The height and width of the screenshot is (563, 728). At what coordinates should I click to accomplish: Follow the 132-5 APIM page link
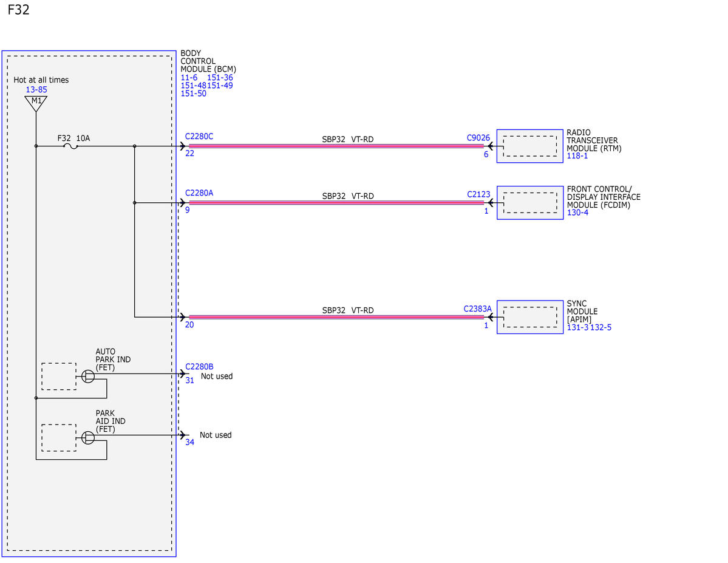click(600, 327)
